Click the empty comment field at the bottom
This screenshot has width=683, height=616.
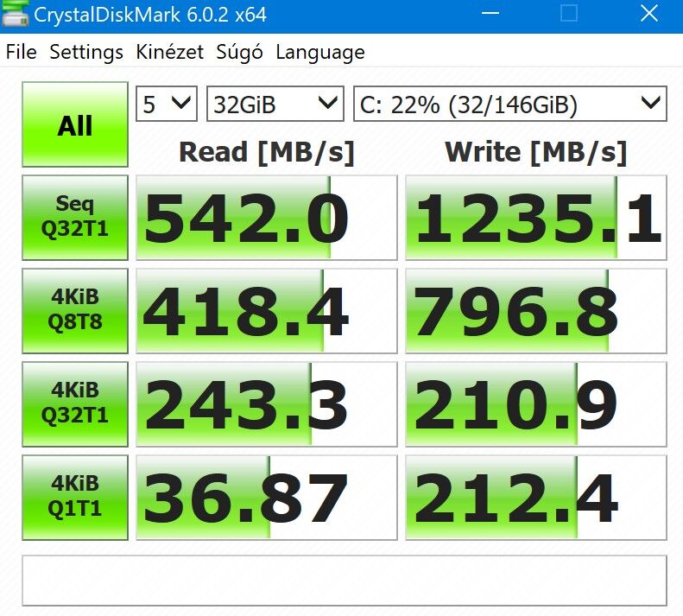click(345, 581)
